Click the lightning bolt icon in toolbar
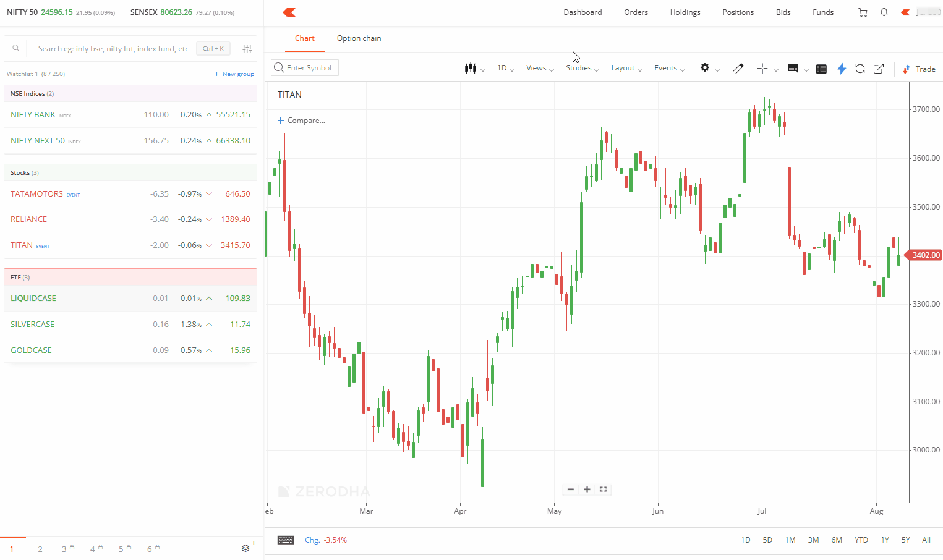 (x=841, y=69)
